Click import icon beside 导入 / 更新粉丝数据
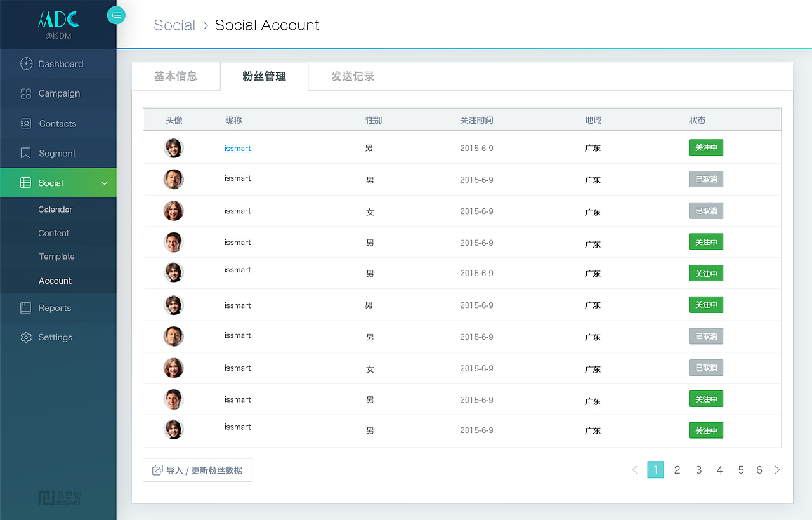812x520 pixels. tap(157, 470)
